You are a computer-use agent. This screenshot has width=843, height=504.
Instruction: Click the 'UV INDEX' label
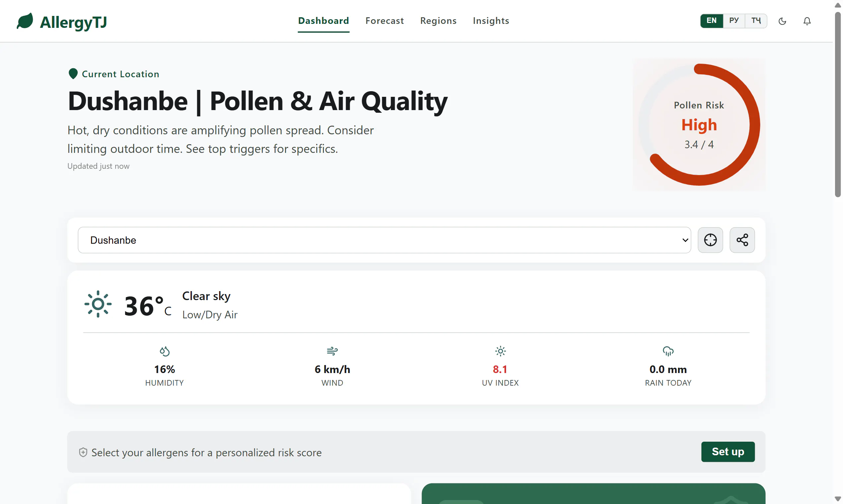pyautogui.click(x=500, y=383)
